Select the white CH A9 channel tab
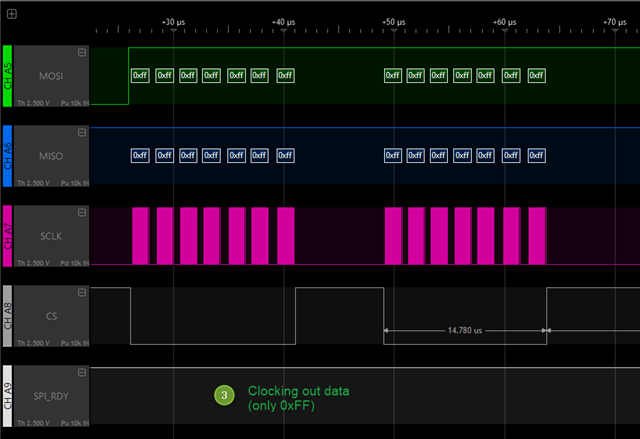This screenshot has width=640, height=439. (x=7, y=396)
